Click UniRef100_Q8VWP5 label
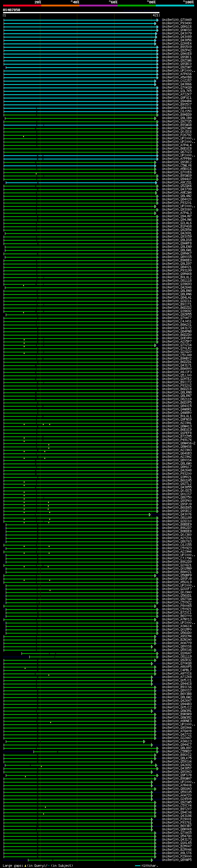 (177, 860)
